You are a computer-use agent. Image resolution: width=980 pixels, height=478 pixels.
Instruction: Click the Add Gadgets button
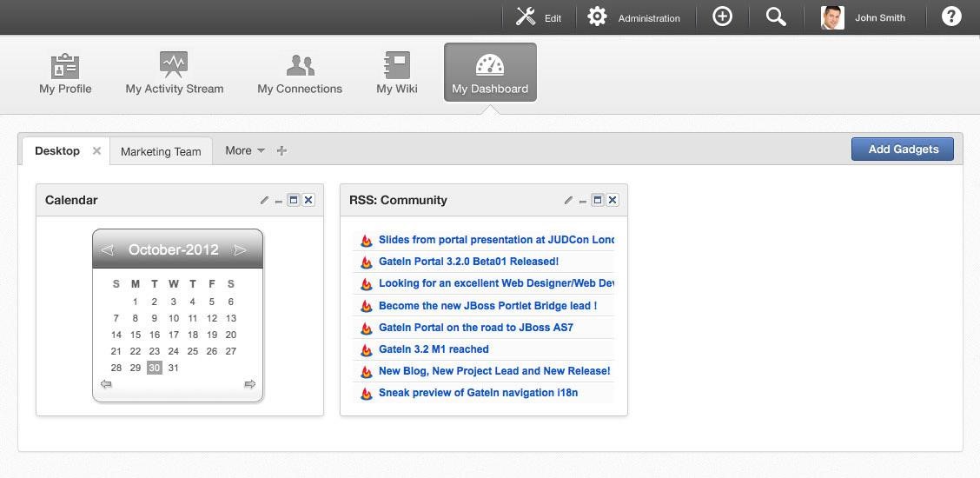(x=903, y=149)
